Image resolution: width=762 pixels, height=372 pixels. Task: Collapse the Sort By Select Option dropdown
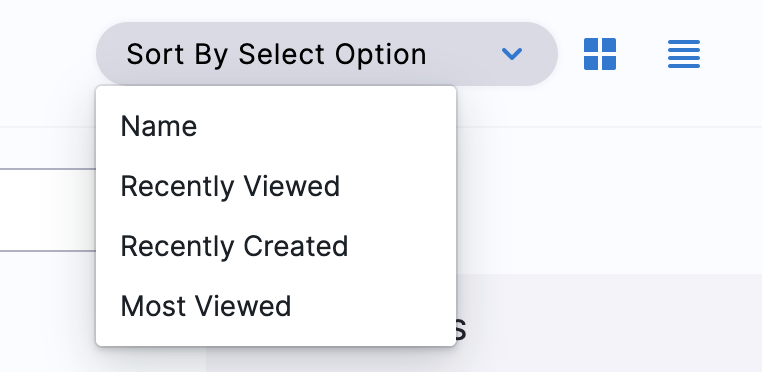coord(327,54)
